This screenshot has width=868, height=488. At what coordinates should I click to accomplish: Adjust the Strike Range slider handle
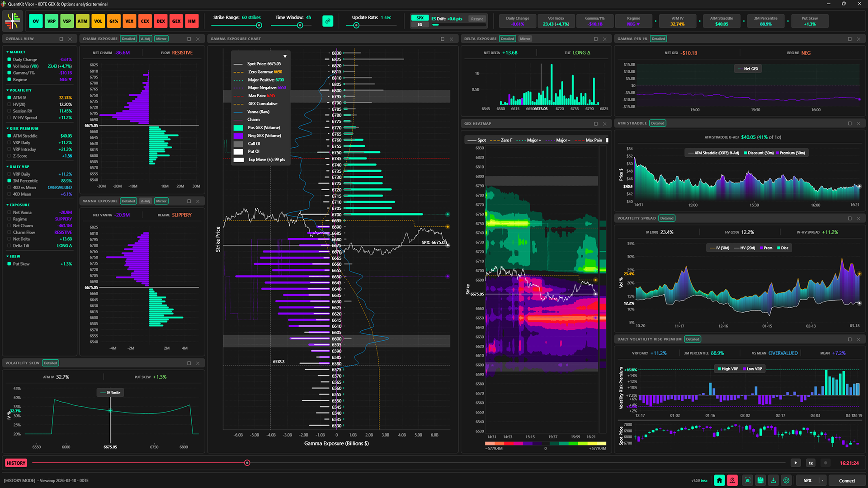pos(259,25)
